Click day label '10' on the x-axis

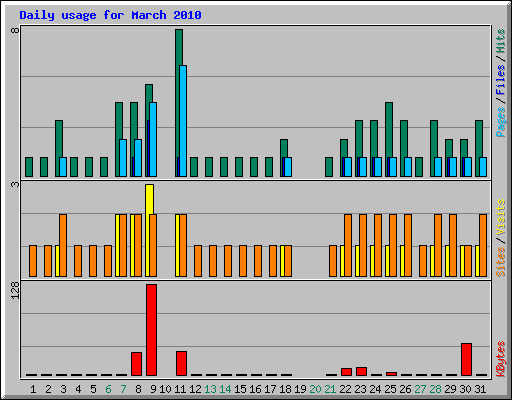pyautogui.click(x=165, y=389)
